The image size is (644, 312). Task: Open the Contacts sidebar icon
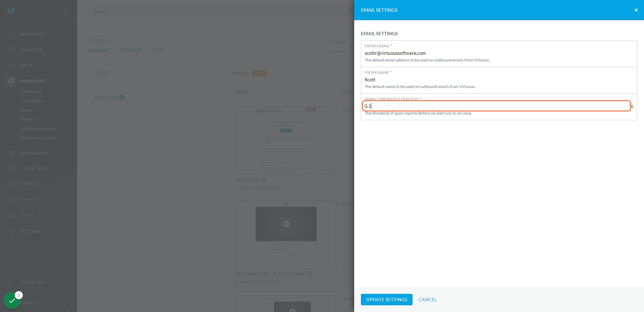coord(11,50)
